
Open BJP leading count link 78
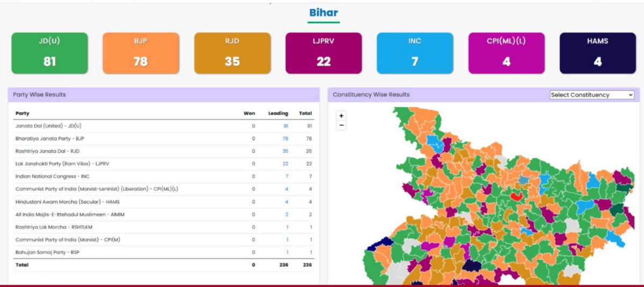[x=286, y=138]
